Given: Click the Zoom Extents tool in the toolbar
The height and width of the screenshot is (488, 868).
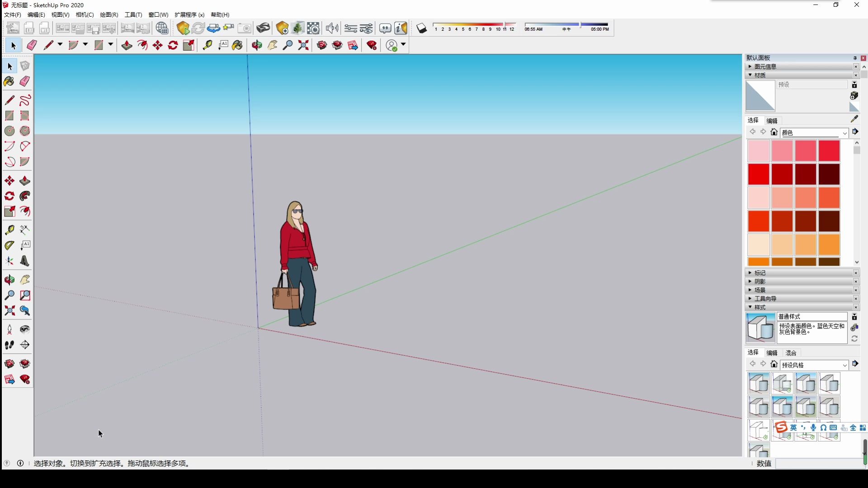Looking at the screenshot, I should click(x=303, y=45).
